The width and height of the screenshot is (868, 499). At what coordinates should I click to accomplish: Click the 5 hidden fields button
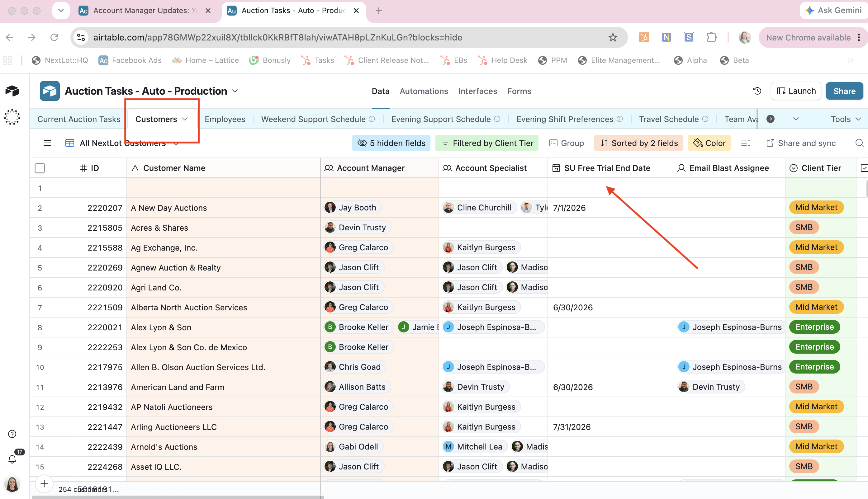click(391, 143)
